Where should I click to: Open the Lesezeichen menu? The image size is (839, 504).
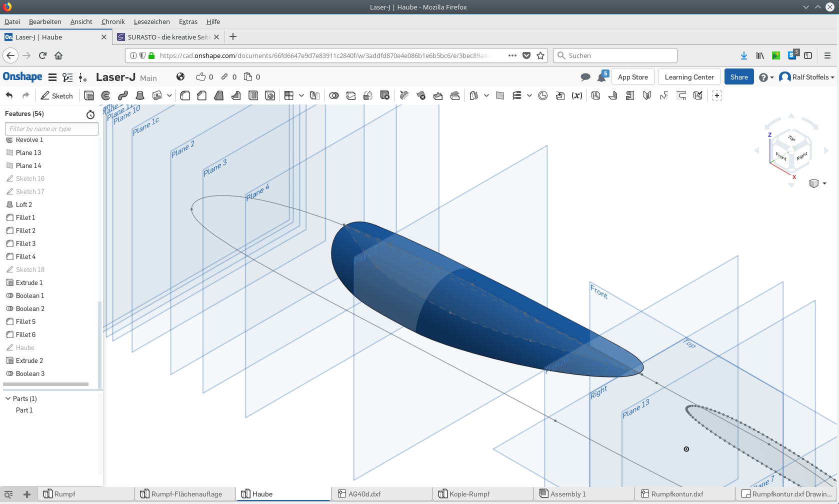coord(151,21)
